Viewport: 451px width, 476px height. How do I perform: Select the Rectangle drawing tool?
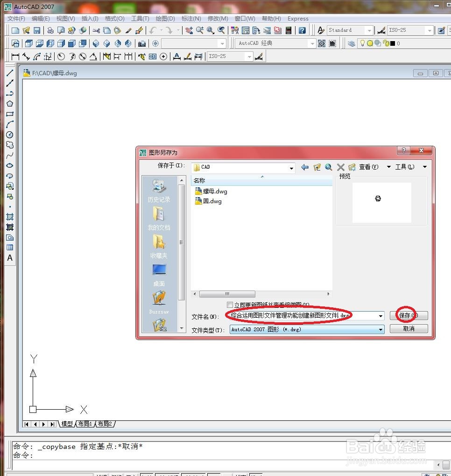click(10, 114)
